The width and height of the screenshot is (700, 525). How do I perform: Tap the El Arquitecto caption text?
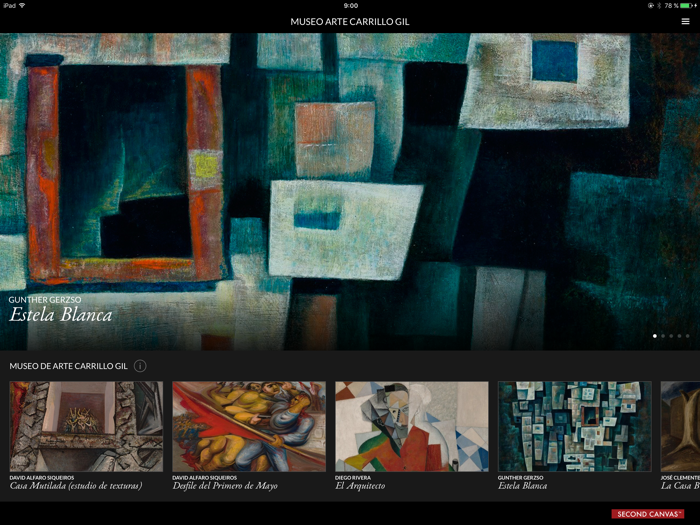click(x=360, y=486)
